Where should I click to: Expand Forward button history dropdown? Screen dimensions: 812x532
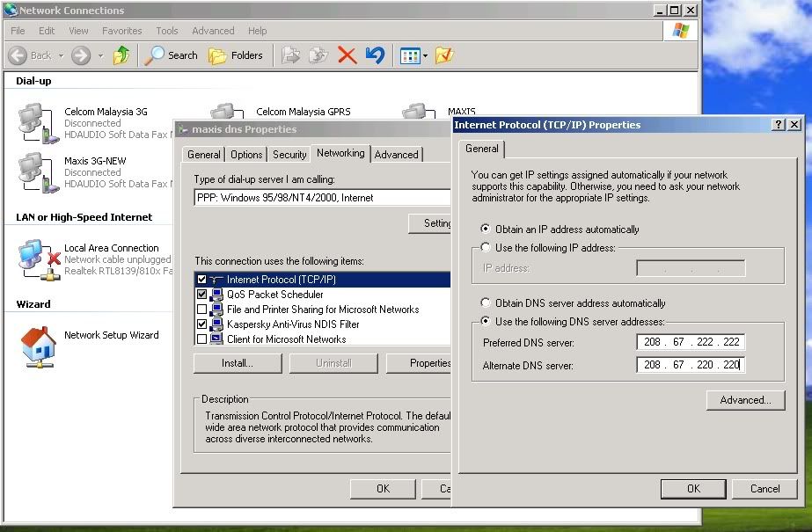(100, 55)
